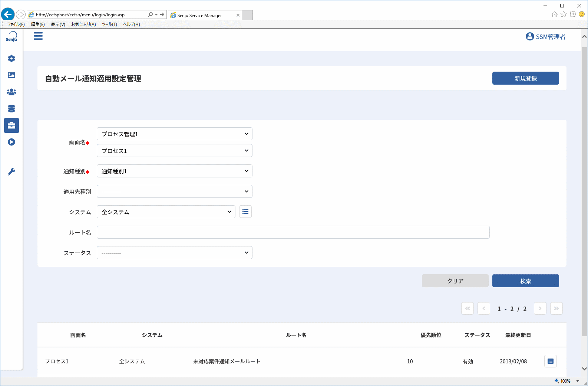The image size is (588, 386).
Task: Expand the ステータス dropdown
Action: click(175, 253)
